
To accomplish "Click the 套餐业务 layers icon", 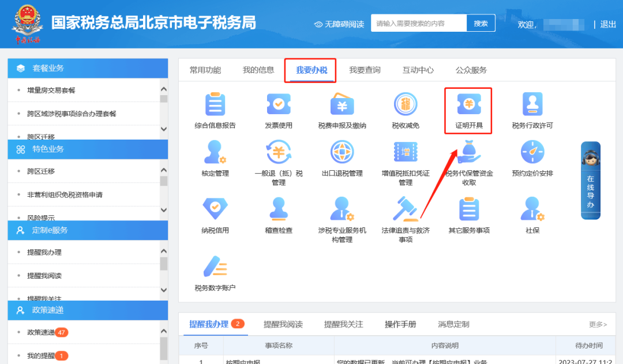I will point(21,68).
